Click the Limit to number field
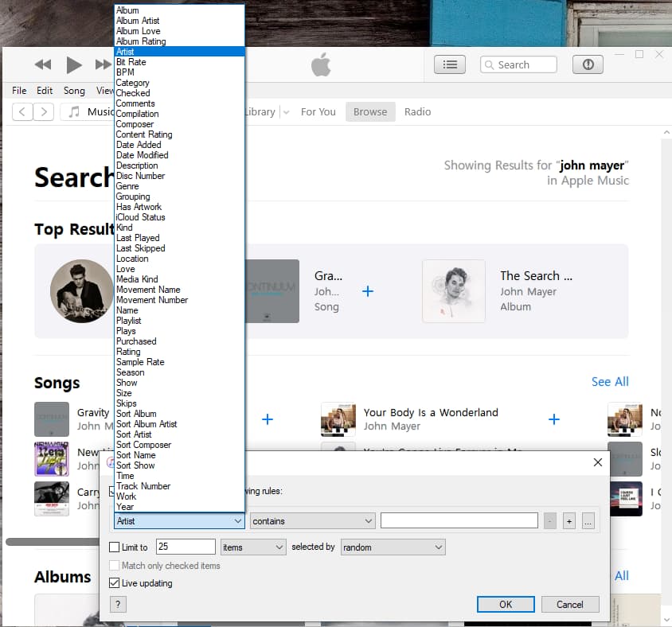 tap(186, 547)
